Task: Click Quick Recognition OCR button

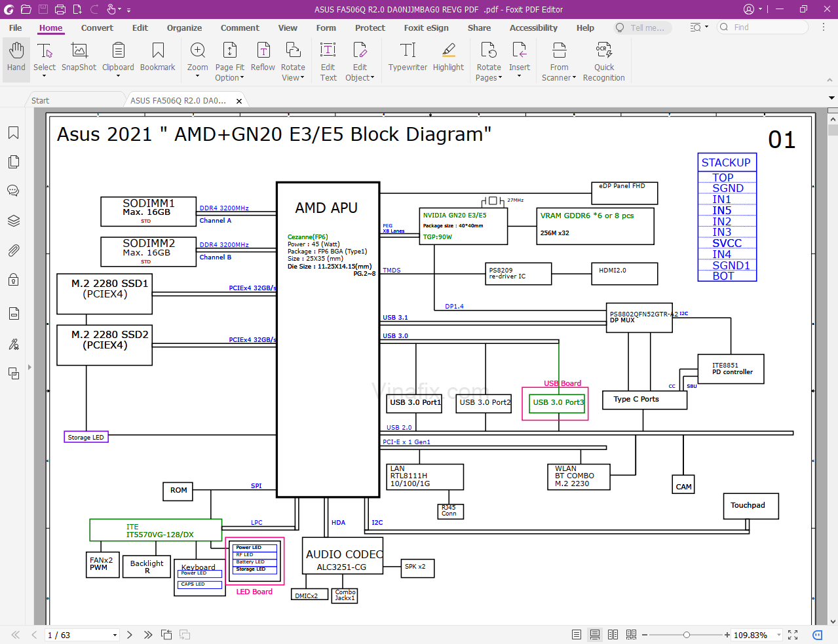Action: coord(604,60)
